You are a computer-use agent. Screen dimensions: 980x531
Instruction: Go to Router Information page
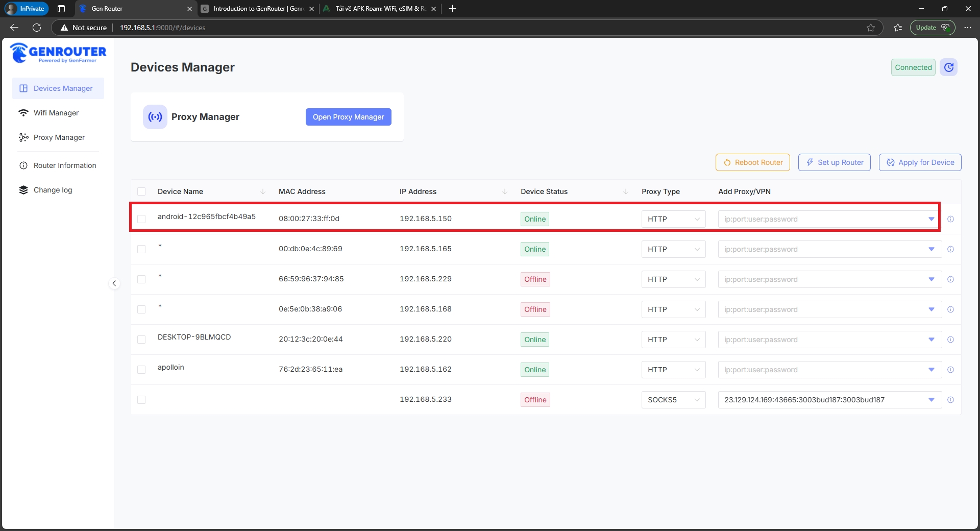coord(64,165)
